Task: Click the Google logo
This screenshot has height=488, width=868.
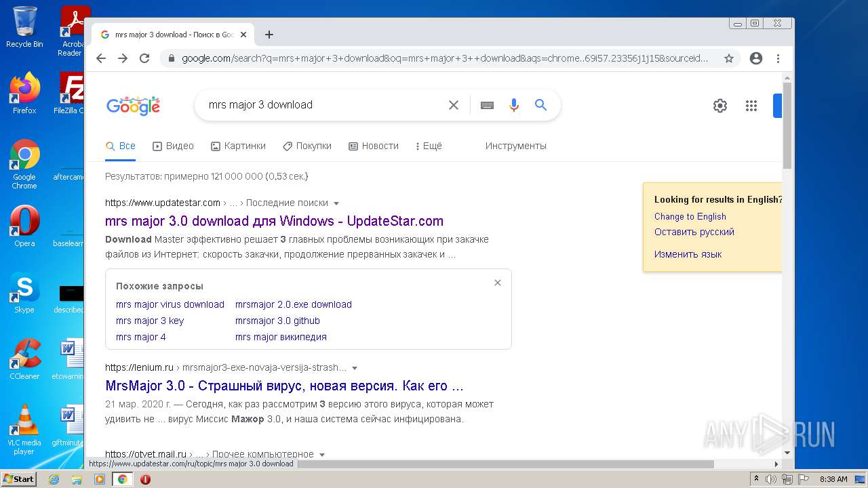Action: [133, 106]
